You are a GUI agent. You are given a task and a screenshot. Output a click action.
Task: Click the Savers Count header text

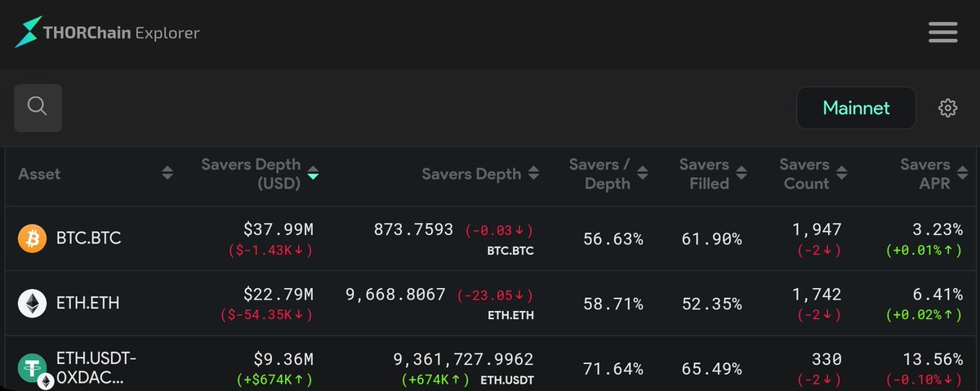(x=804, y=174)
